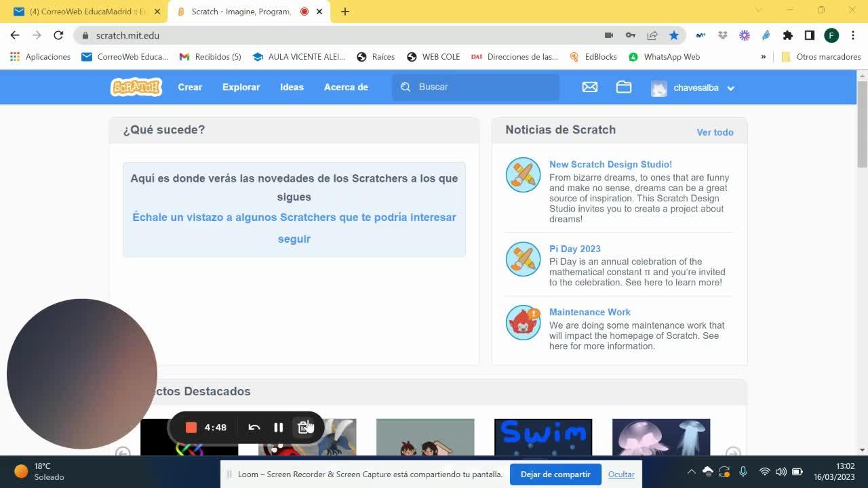Click the chavesalba profile avatar
The height and width of the screenshot is (488, 868).
[x=659, y=87]
